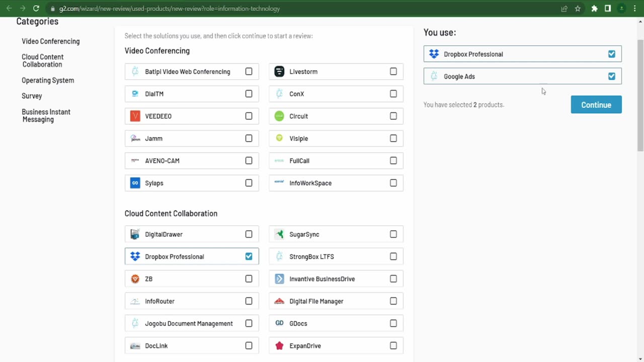Select the ExpanDrive product row
This screenshot has height=362, width=644.
tap(336, 346)
